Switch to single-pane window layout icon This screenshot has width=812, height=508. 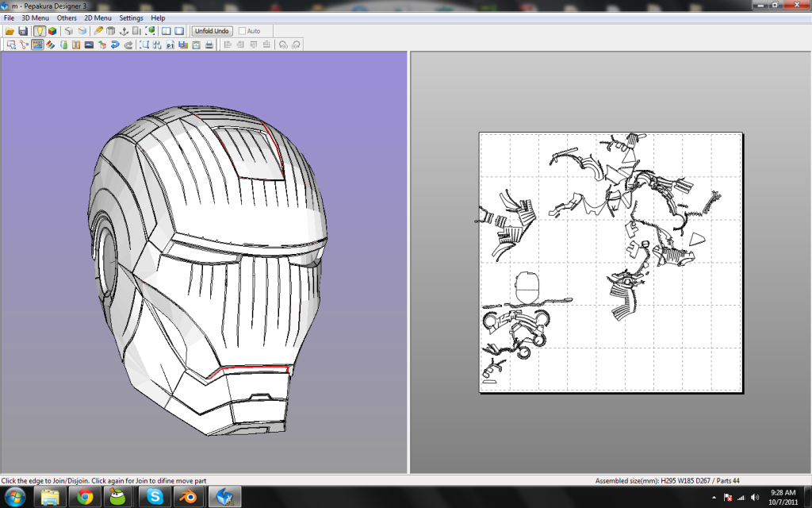pos(179,31)
